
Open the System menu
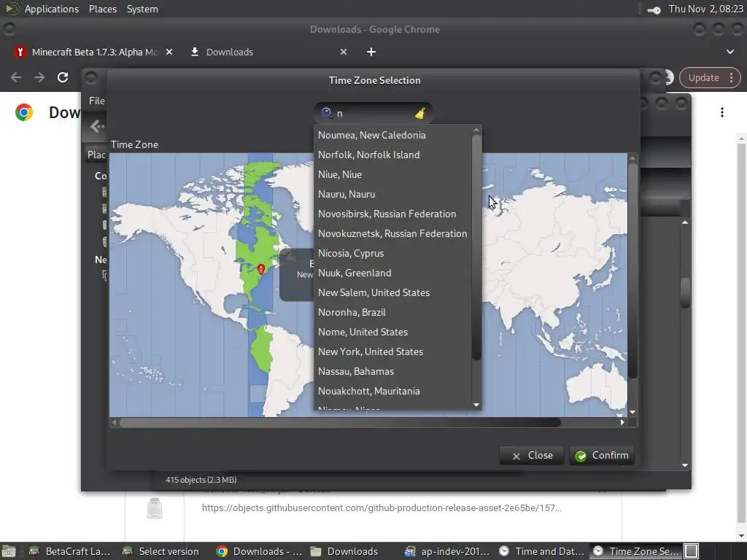click(x=142, y=9)
